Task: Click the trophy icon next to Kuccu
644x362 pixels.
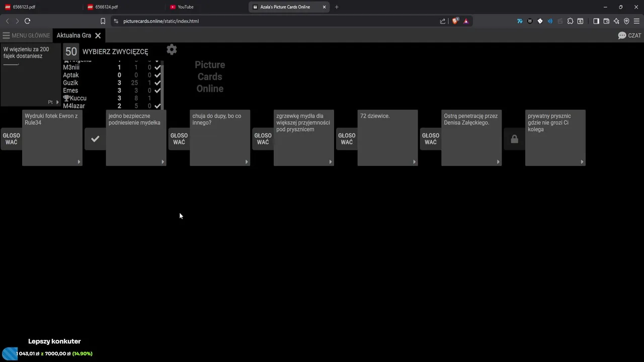Action: click(x=66, y=98)
